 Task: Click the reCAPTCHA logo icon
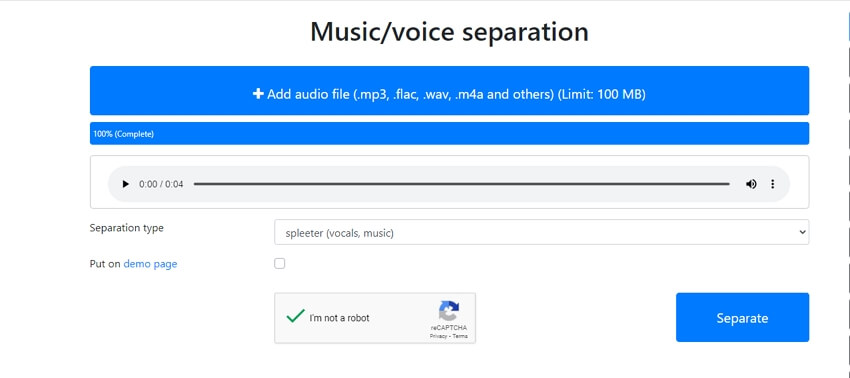tap(449, 311)
